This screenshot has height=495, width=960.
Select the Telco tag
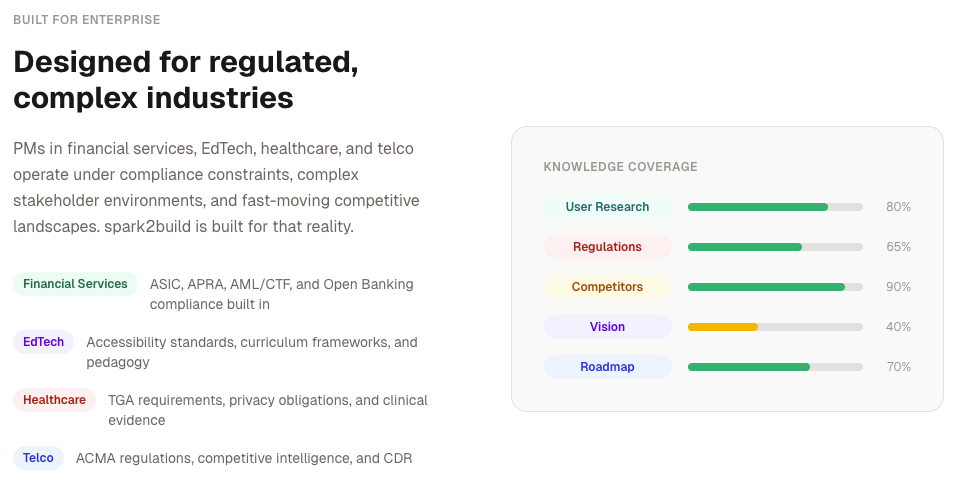tap(39, 458)
